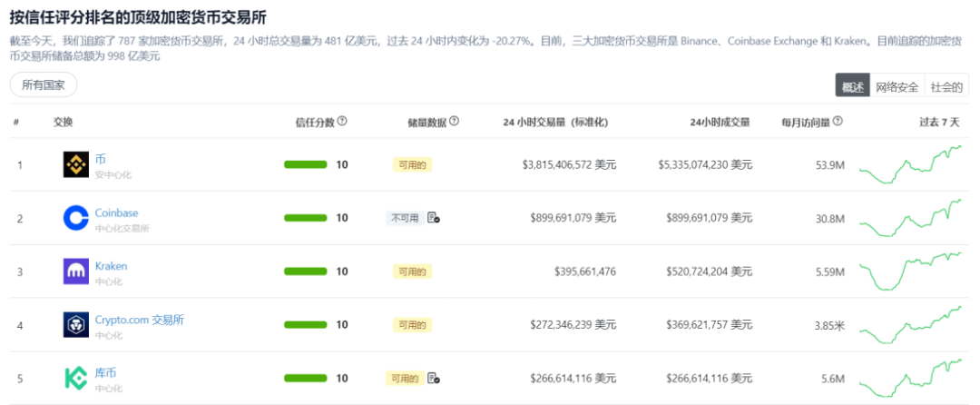
Task: Click the Binance exchange logo icon
Action: pos(76,164)
